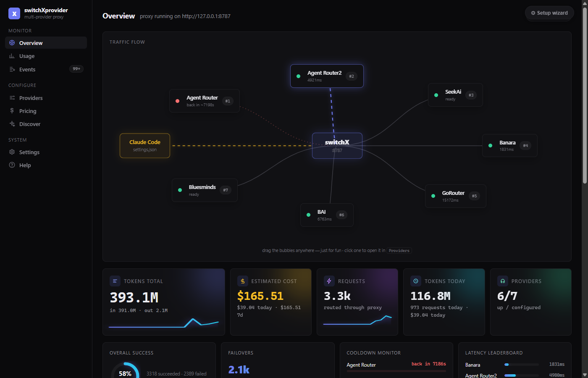
Task: Click the #4 rank badge on Banara
Action: (x=525, y=146)
